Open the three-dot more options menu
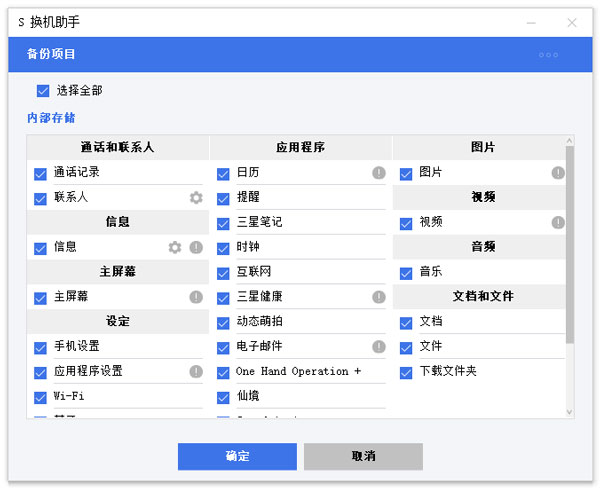This screenshot has width=600, height=488. [549, 55]
